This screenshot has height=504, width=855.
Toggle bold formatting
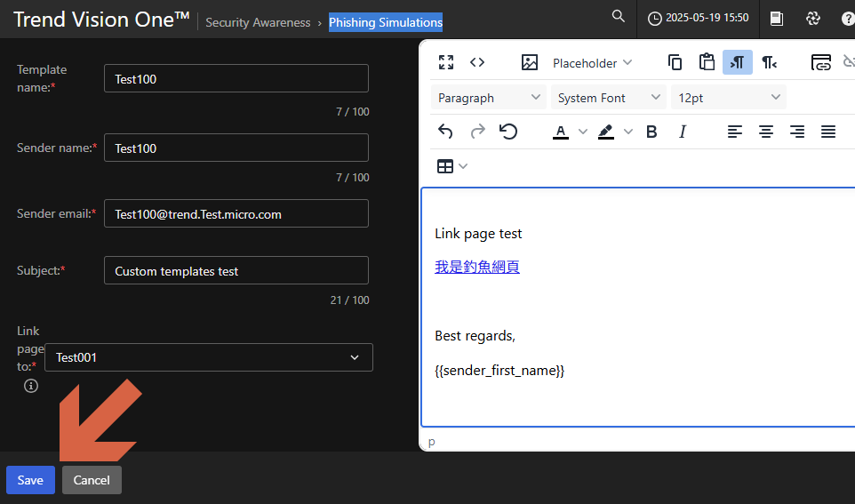tap(651, 132)
